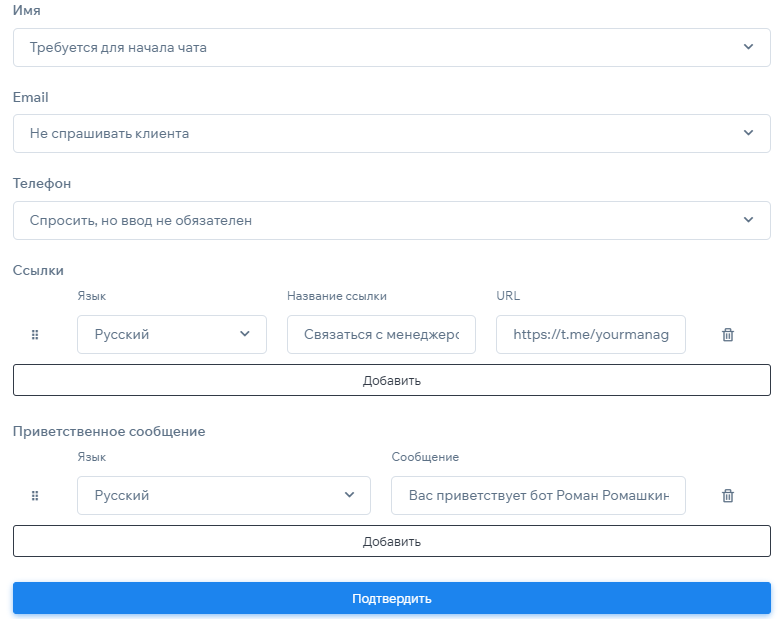Click the Email field label
The width and height of the screenshot is (780, 619).
[x=31, y=98]
